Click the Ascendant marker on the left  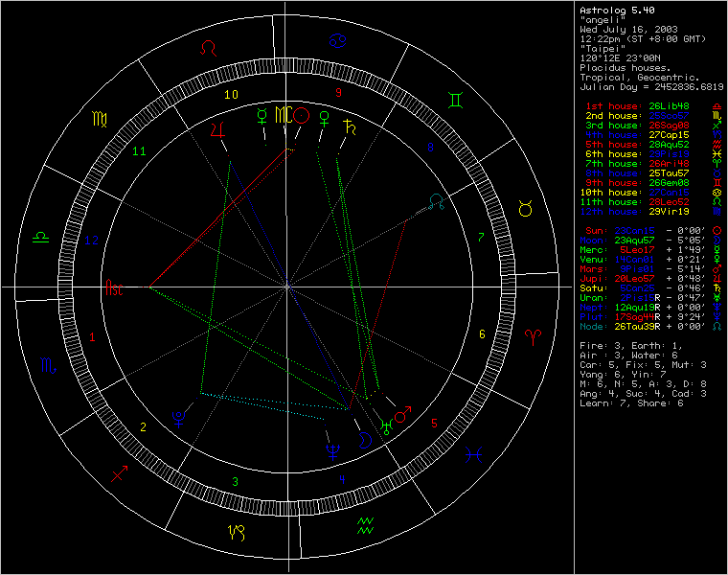point(115,287)
